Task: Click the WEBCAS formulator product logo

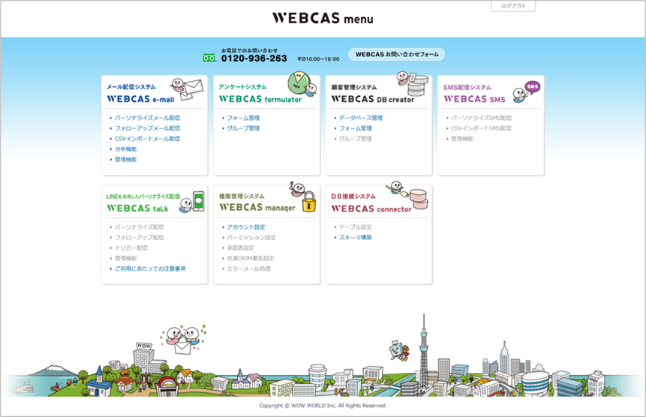Action: [x=260, y=99]
